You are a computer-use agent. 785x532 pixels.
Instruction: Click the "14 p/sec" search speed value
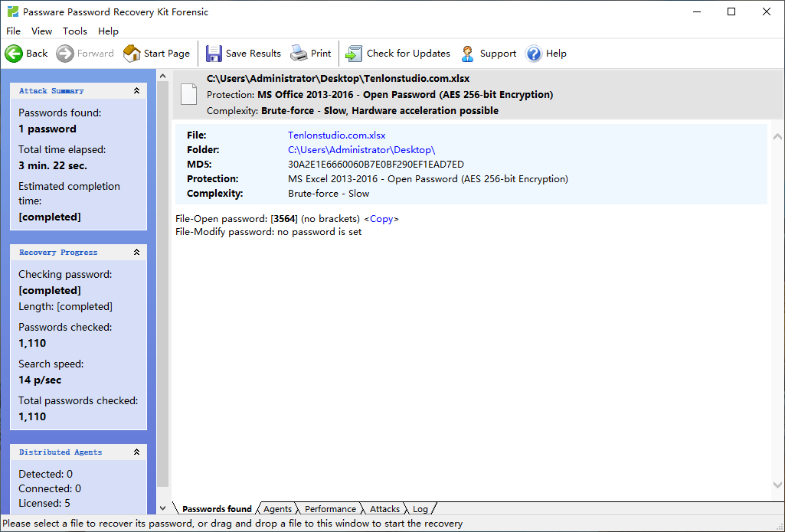40,380
